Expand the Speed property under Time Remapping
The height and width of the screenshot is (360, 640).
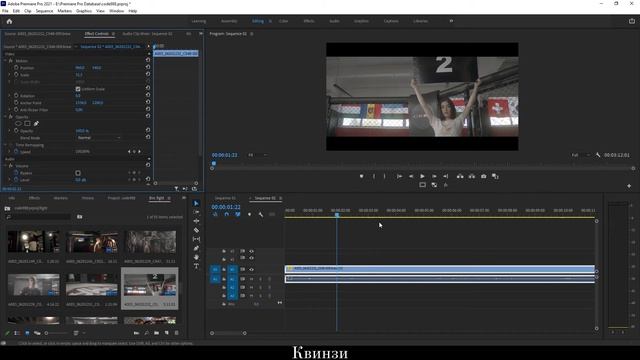(10, 152)
